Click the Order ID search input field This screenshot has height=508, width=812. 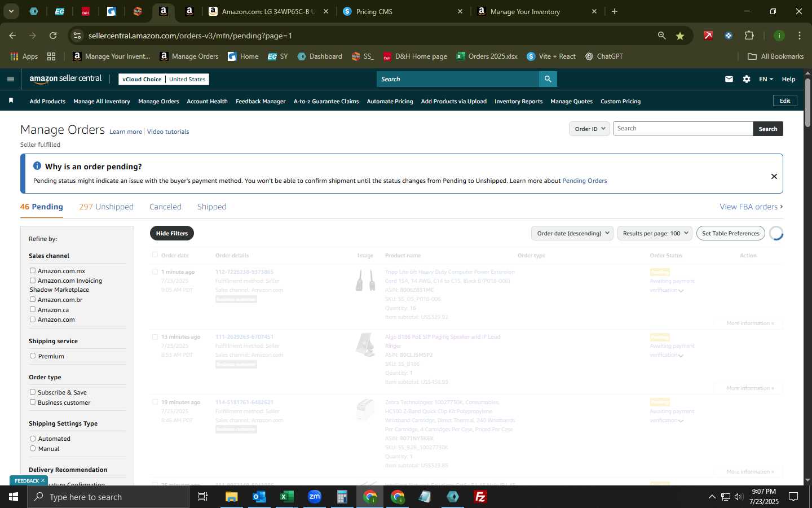point(683,129)
